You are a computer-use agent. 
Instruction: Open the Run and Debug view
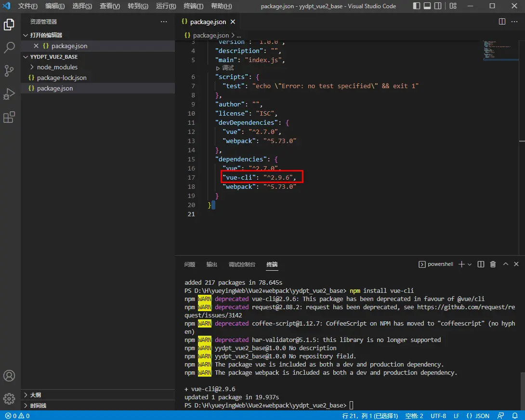point(9,94)
